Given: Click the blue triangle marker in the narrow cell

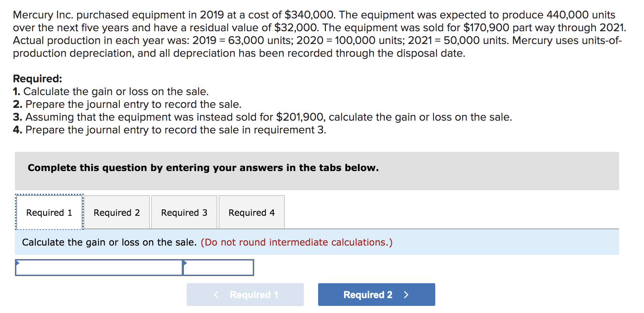Looking at the screenshot, I should (x=185, y=263).
